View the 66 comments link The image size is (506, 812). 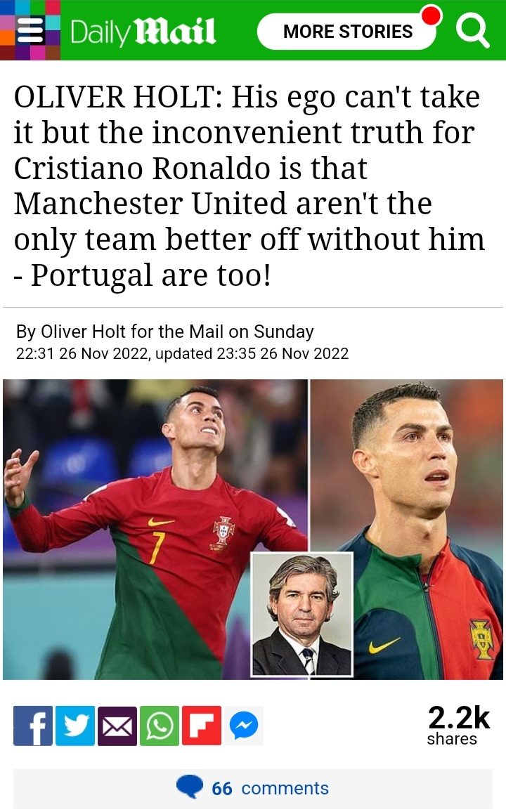pyautogui.click(x=270, y=788)
